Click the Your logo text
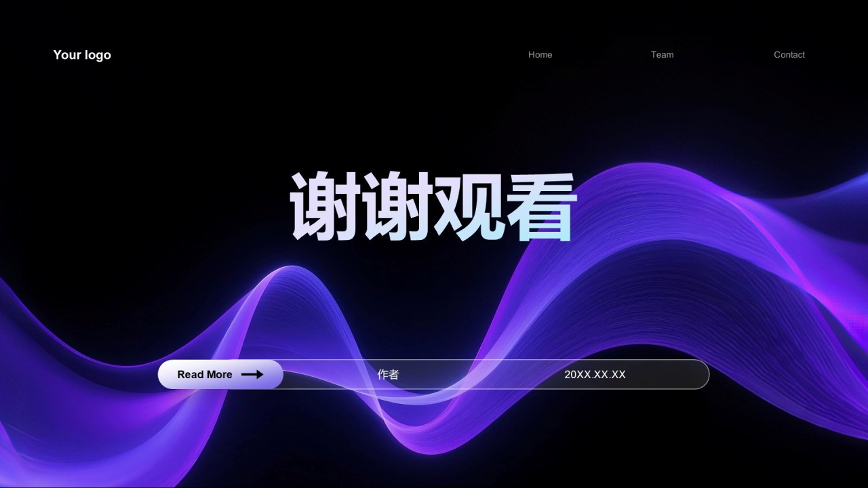Image resolution: width=868 pixels, height=488 pixels. pyautogui.click(x=82, y=55)
